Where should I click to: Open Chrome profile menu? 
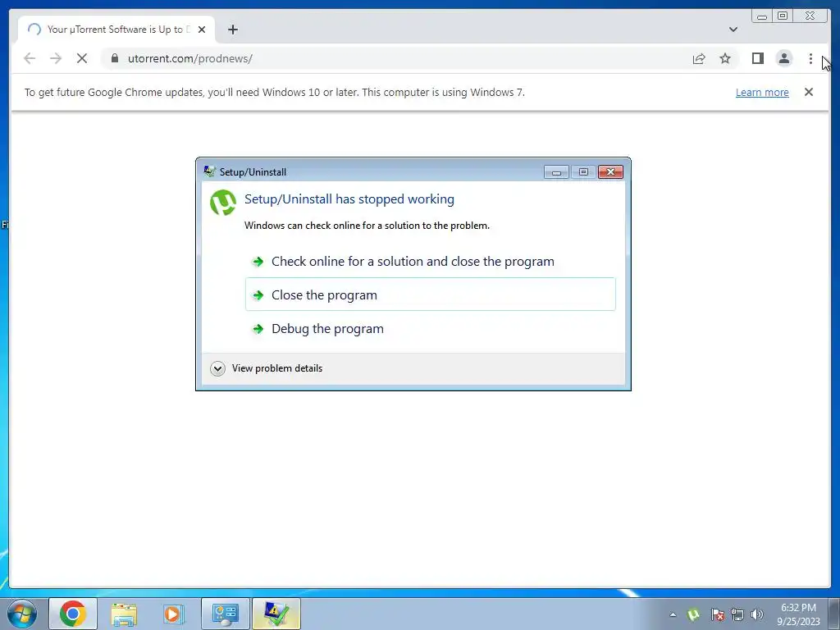click(x=783, y=58)
